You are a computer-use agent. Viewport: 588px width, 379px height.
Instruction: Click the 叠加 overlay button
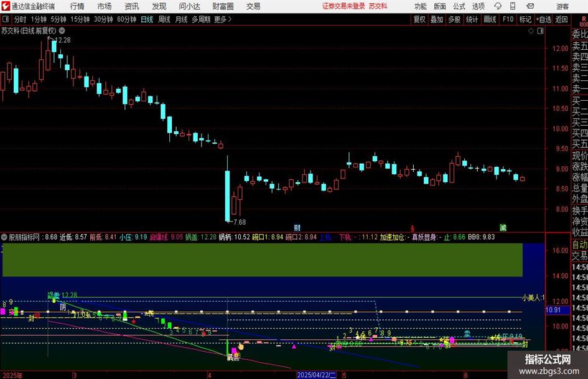(x=437, y=19)
